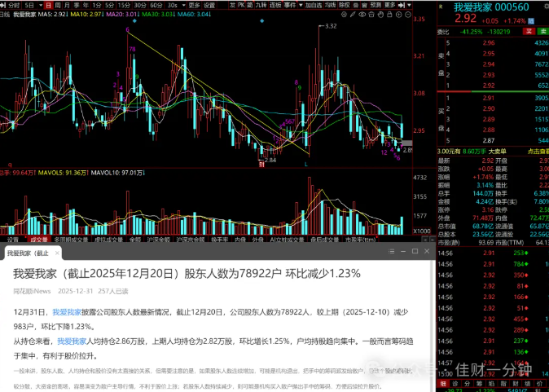549x392 pixels.
Task: Toggle 均线 moving averages display
Action: coord(330,5)
